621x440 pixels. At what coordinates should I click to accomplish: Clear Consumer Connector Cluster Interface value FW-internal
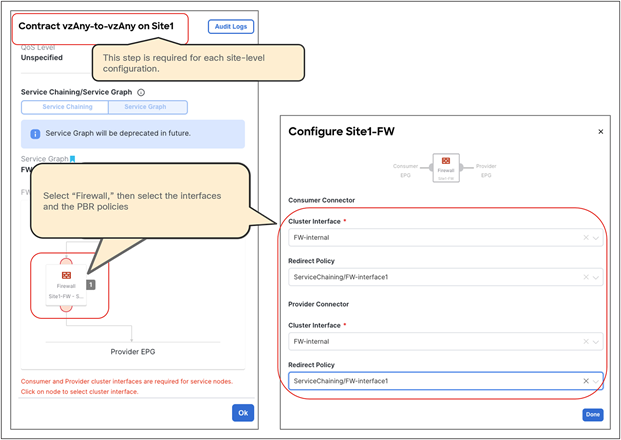(x=586, y=238)
